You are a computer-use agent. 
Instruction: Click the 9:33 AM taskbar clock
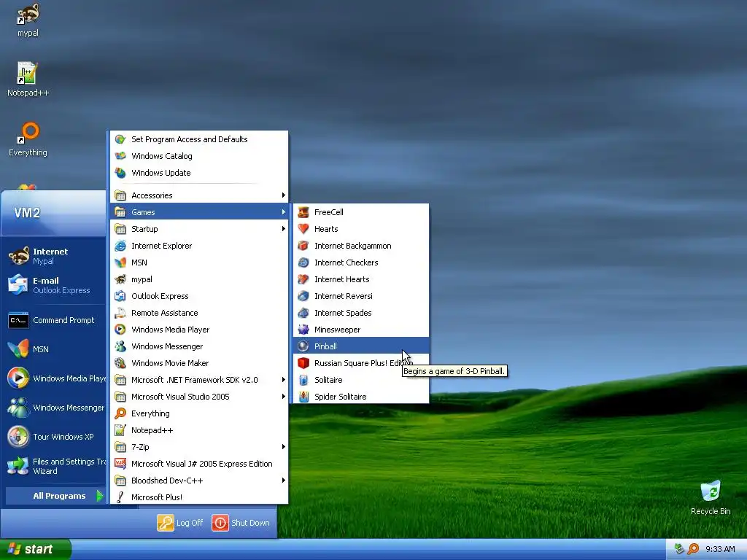(x=720, y=549)
